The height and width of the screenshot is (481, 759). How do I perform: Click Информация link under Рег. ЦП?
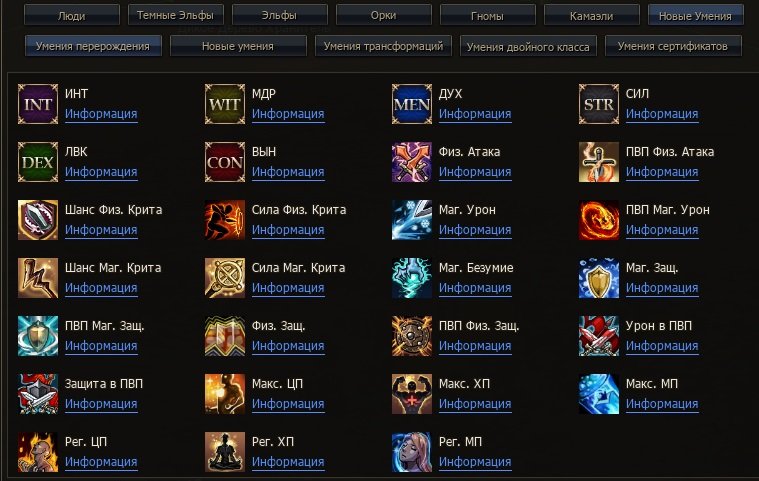pos(101,462)
